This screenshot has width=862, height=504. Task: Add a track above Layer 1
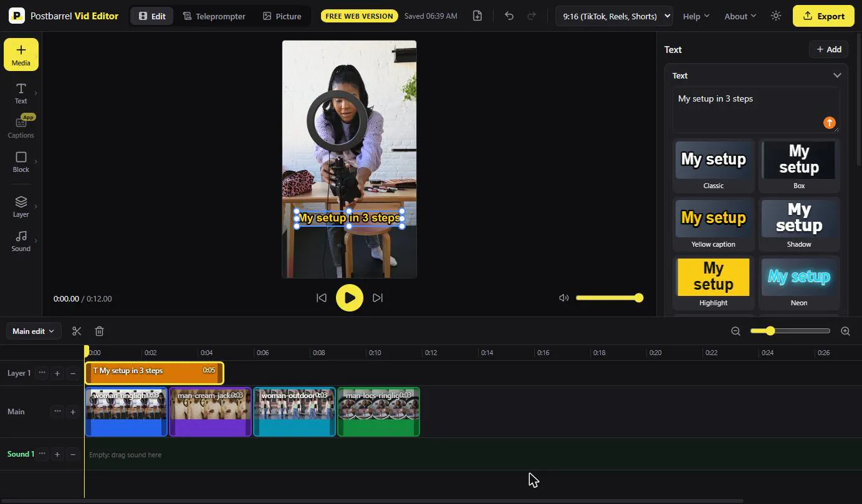point(57,373)
